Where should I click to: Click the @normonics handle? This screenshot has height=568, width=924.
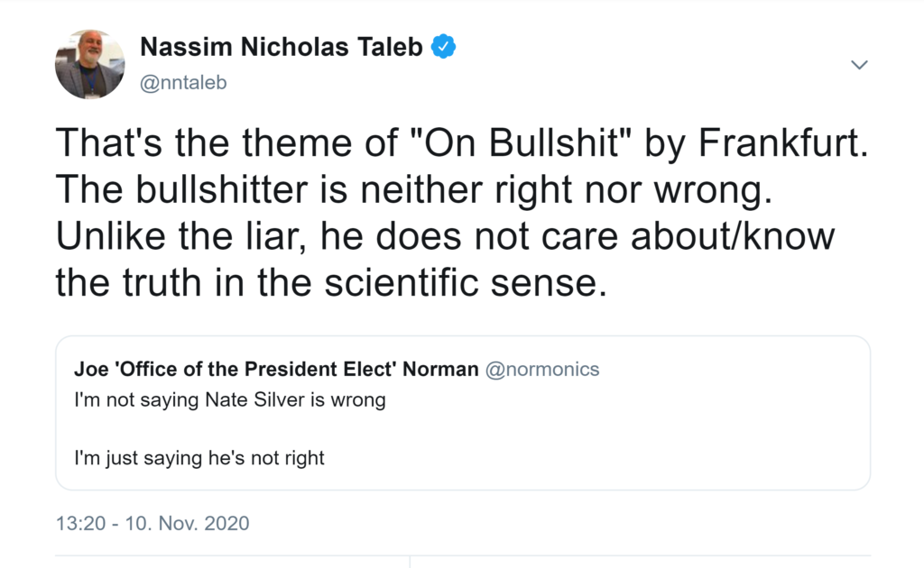click(x=542, y=370)
